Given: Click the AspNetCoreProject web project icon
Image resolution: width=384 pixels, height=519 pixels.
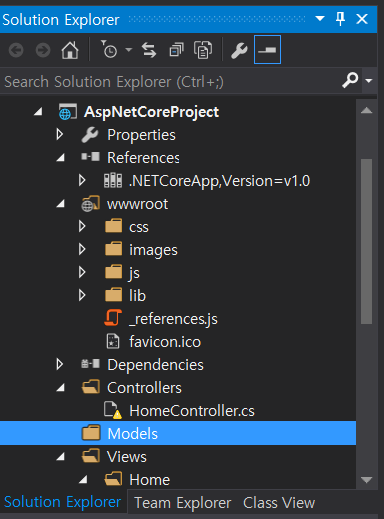Looking at the screenshot, I should coord(67,112).
